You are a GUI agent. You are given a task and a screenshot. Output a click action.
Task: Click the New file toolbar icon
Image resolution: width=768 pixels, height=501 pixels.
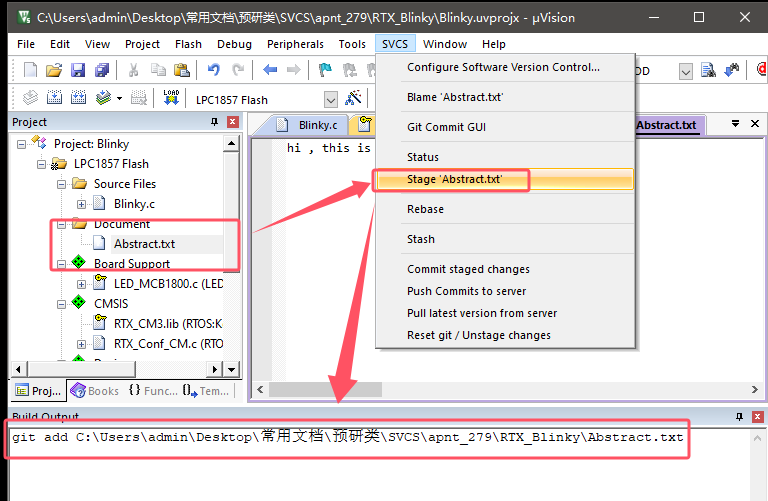pos(30,70)
